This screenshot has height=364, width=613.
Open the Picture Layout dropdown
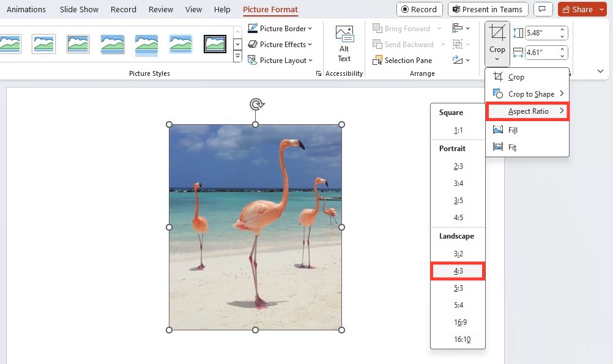click(x=280, y=61)
